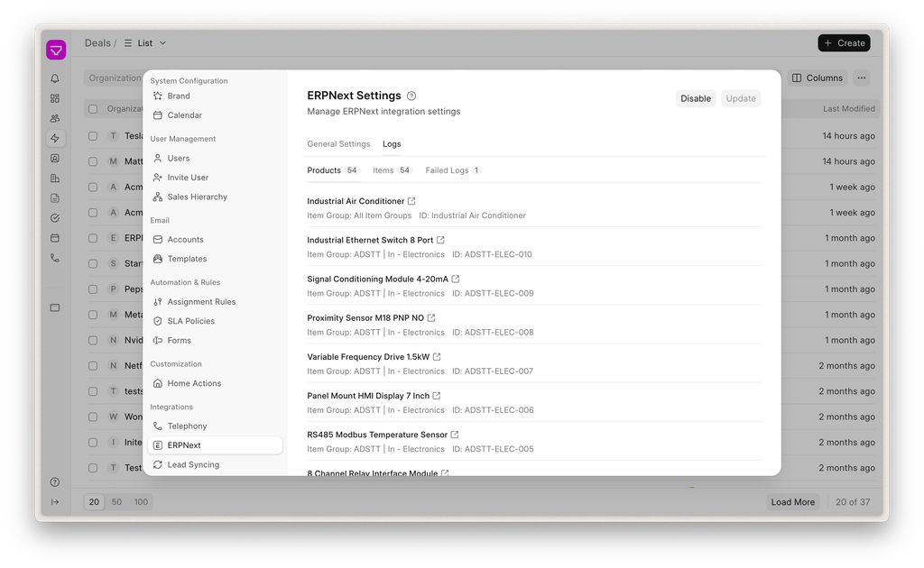Open Panel Mount HMI Display 7 Inch link icon

coord(437,396)
